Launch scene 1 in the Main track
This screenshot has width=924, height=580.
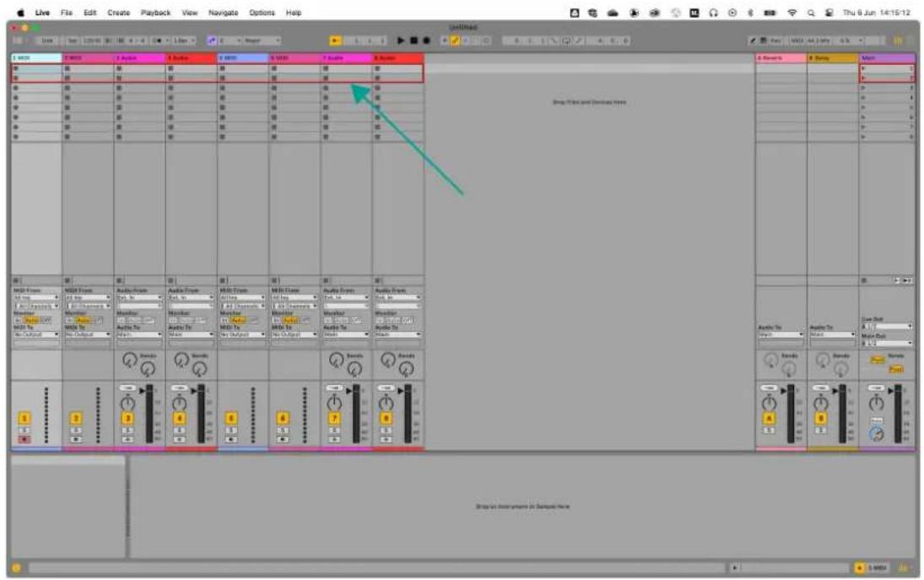(864, 68)
